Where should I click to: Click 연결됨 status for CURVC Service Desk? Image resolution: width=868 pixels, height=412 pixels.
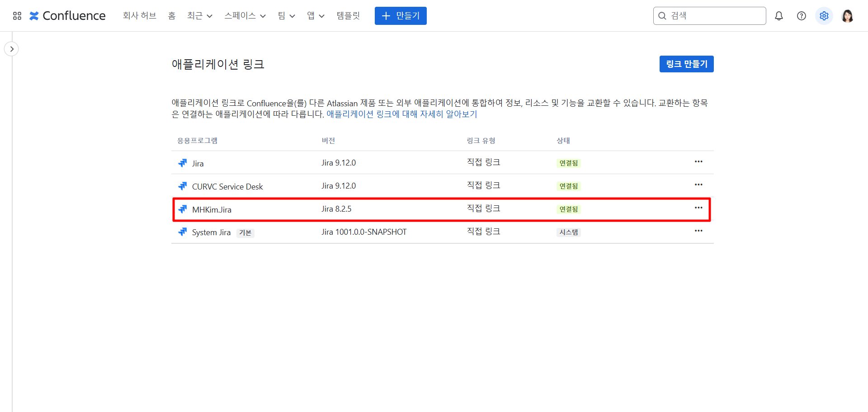(x=569, y=186)
